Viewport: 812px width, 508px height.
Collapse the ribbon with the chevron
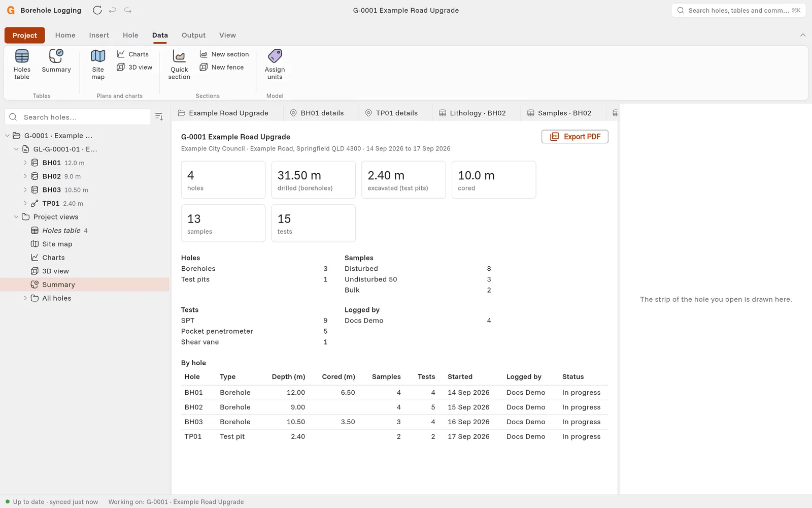click(x=803, y=35)
